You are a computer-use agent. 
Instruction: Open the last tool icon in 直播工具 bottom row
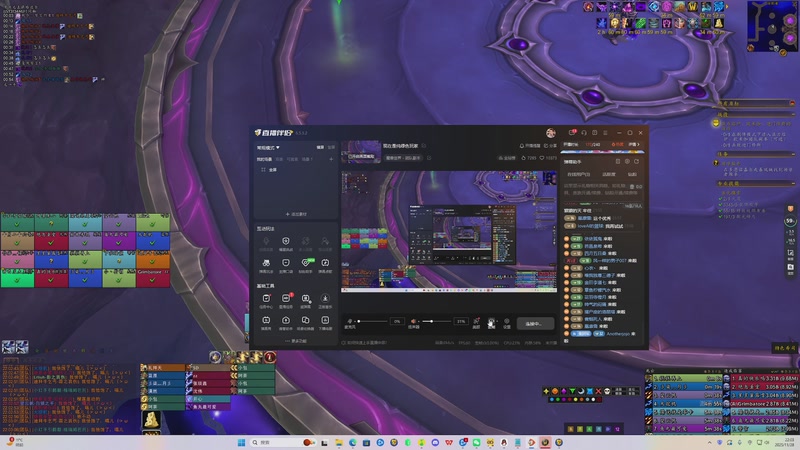325,322
